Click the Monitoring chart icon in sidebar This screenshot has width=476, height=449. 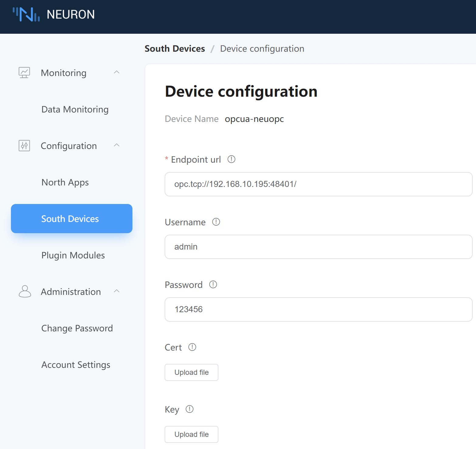(x=24, y=73)
